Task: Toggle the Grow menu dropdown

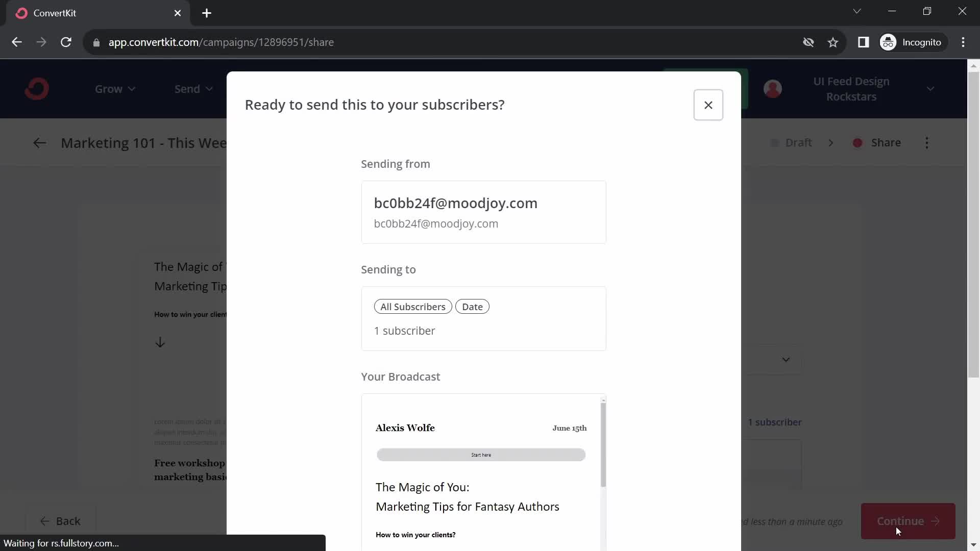Action: pyautogui.click(x=115, y=89)
